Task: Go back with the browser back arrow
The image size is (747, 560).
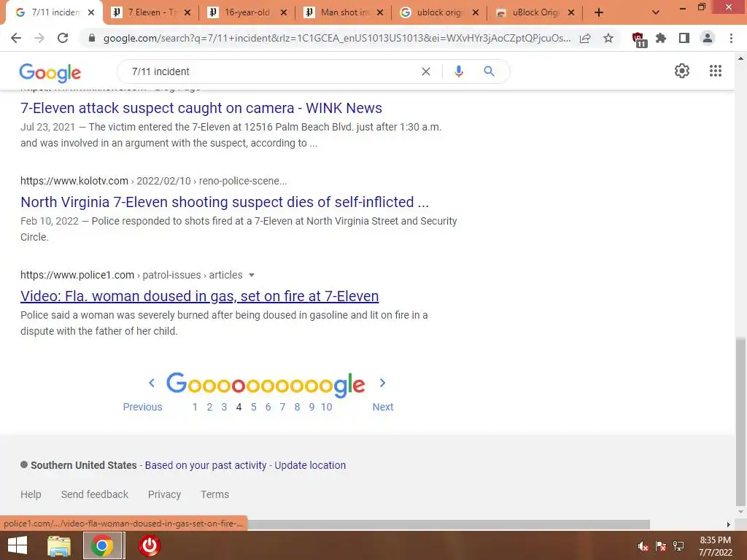Action: tap(16, 38)
